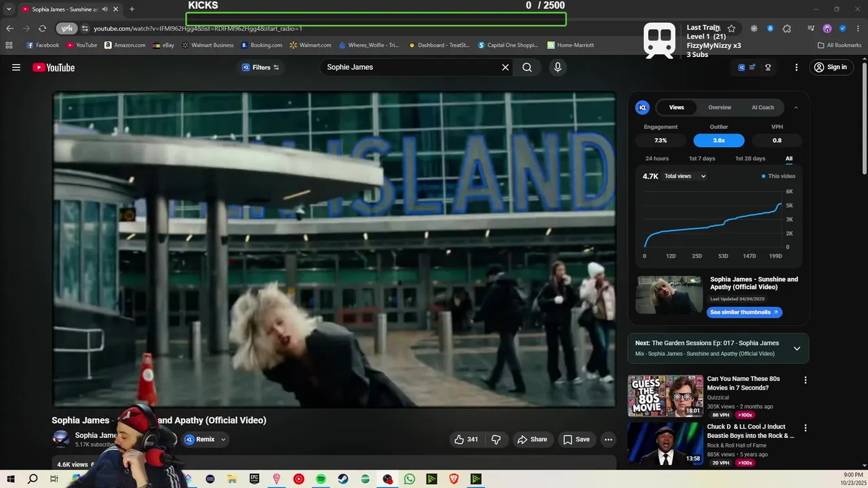Like the video with 341 likes
Viewport: 868px width, 488px height.
click(467, 439)
